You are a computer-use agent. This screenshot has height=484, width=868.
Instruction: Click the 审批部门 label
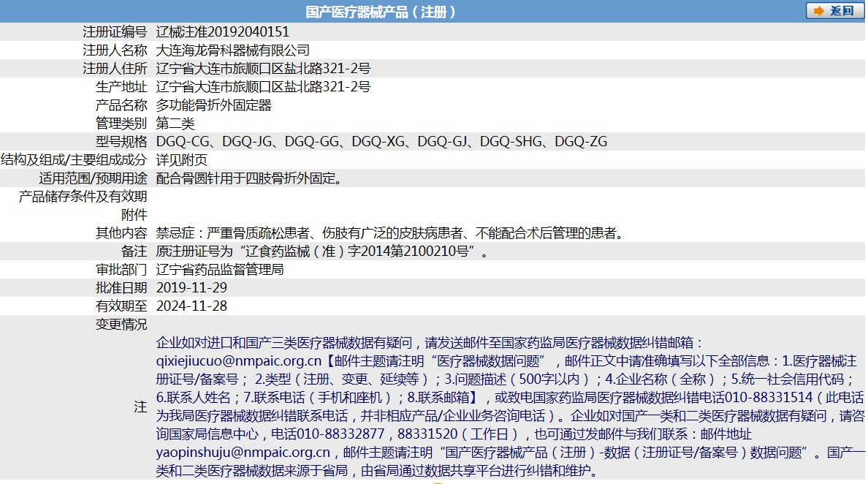click(x=121, y=270)
